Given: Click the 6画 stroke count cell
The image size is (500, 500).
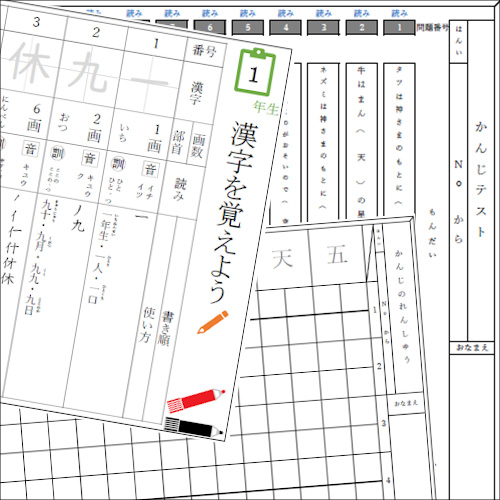Looking at the screenshot, I should (35, 118).
